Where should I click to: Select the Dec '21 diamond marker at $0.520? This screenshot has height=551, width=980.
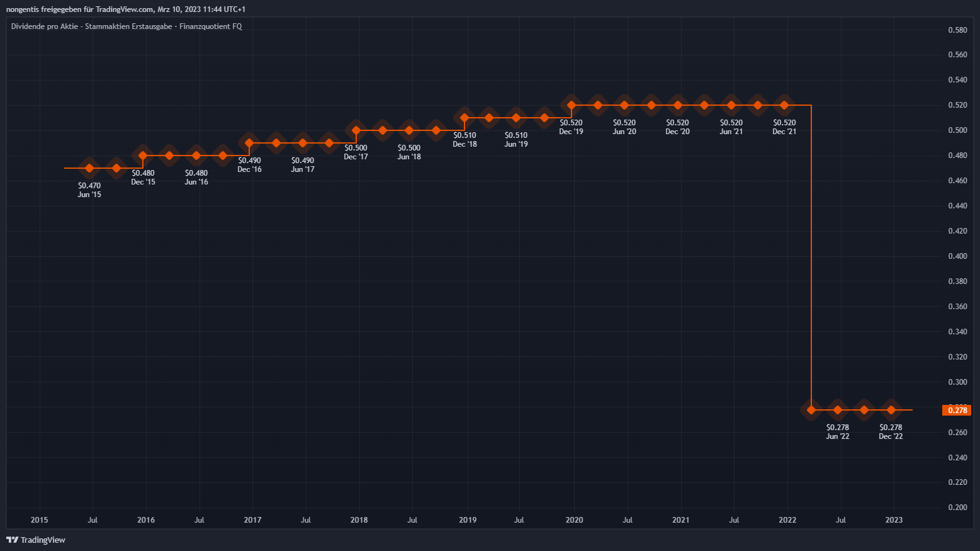tap(784, 105)
